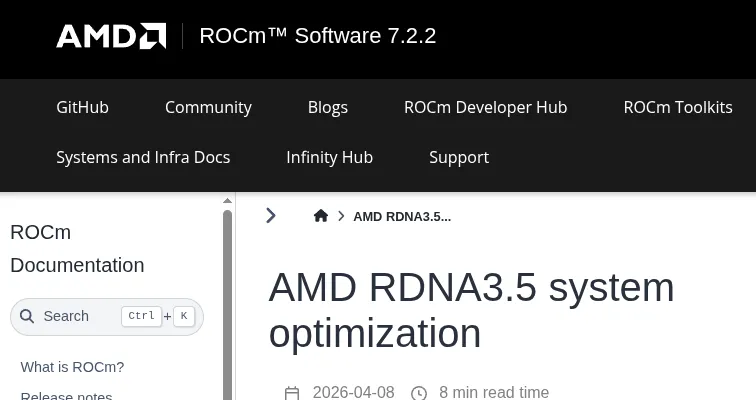Open the ROCm Documentation sidebar heading
The image size is (756, 400).
point(77,249)
